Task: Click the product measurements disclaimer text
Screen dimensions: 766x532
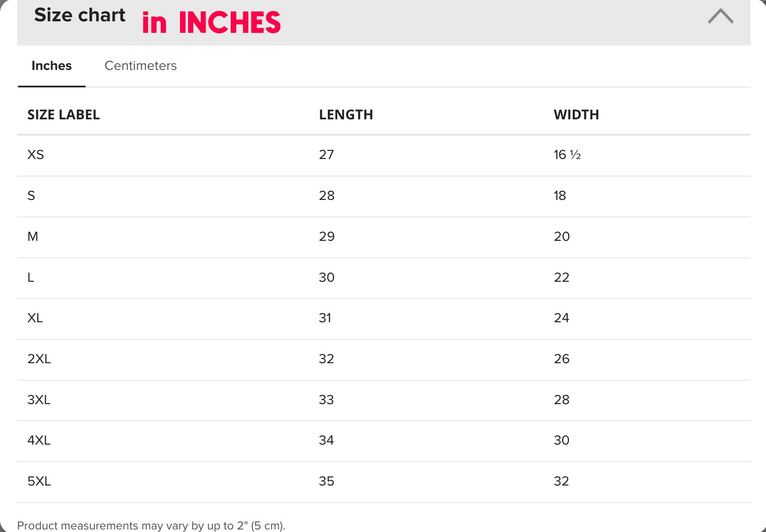Action: coord(151,526)
